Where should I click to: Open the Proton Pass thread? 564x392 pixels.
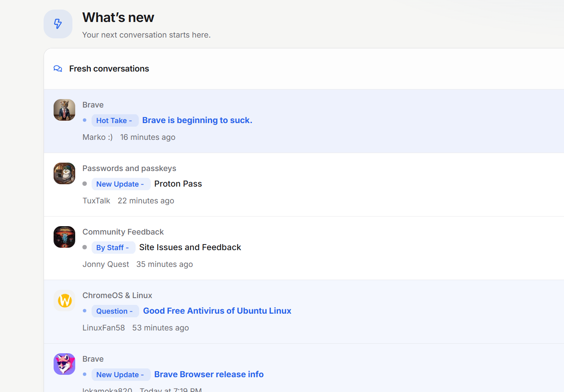click(178, 184)
